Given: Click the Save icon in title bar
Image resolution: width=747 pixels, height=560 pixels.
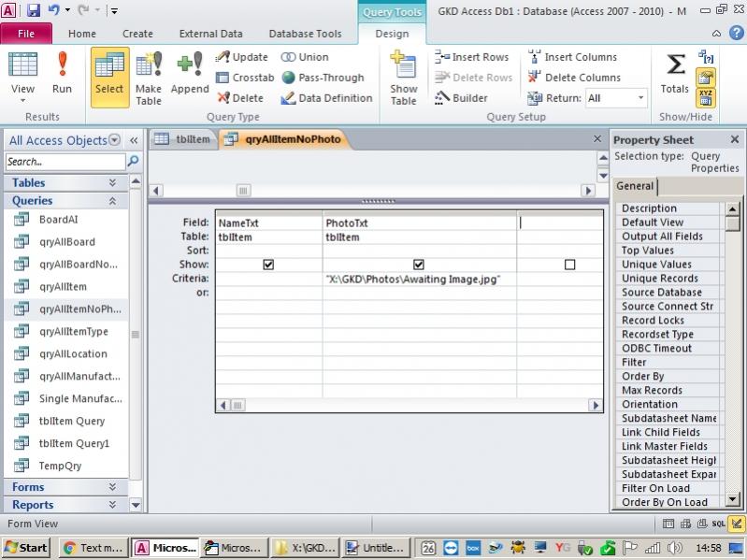Looking at the screenshot, I should click(33, 10).
